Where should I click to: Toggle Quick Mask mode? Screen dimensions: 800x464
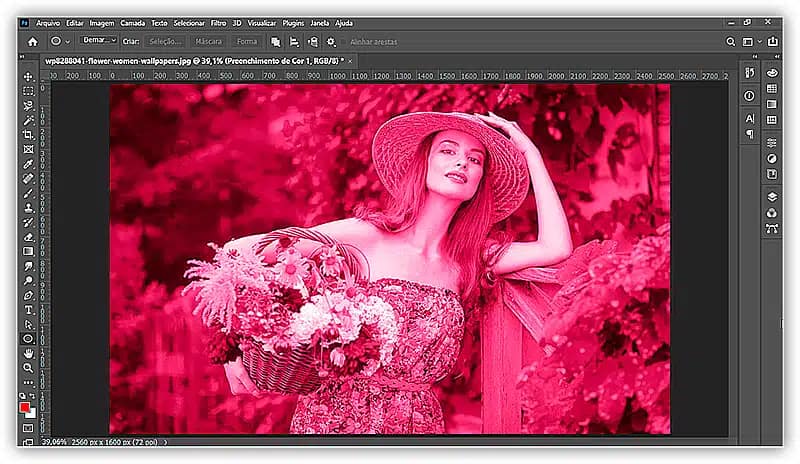click(x=28, y=428)
